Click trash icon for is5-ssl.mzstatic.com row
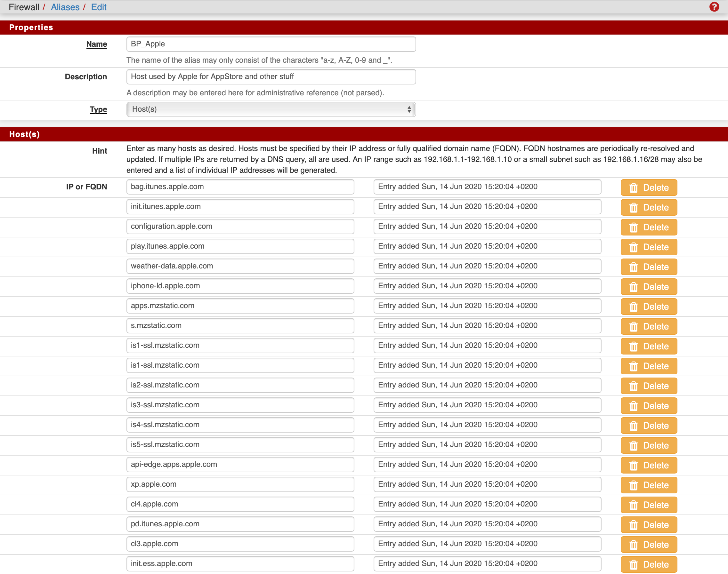 [x=634, y=445]
